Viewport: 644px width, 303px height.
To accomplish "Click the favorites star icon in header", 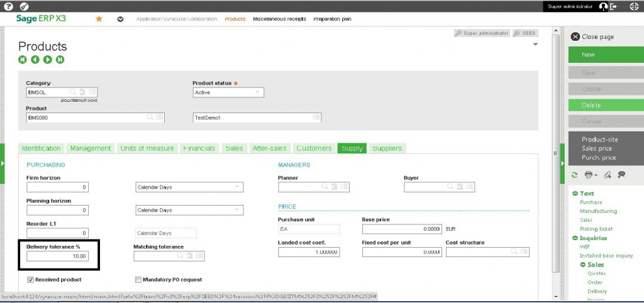I will point(99,19).
